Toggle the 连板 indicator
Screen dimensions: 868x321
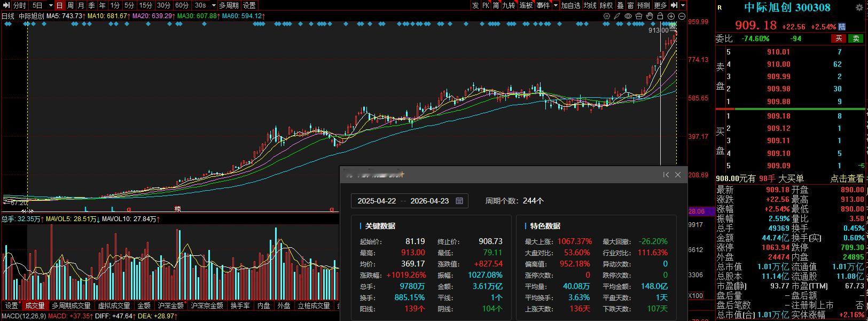(x=526, y=5)
